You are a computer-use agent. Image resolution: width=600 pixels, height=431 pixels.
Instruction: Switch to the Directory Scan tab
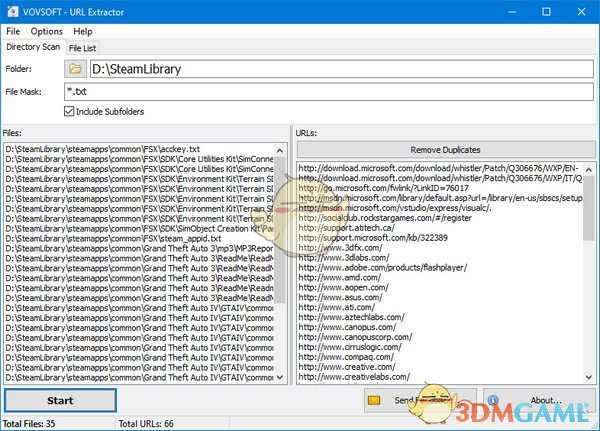tap(33, 47)
